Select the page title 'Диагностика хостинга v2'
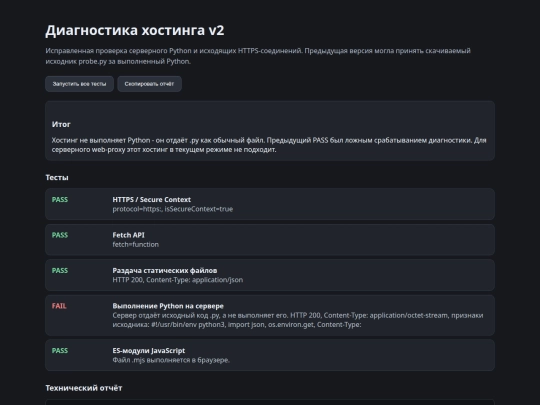The height and width of the screenshot is (405, 540). pyautogui.click(x=135, y=30)
